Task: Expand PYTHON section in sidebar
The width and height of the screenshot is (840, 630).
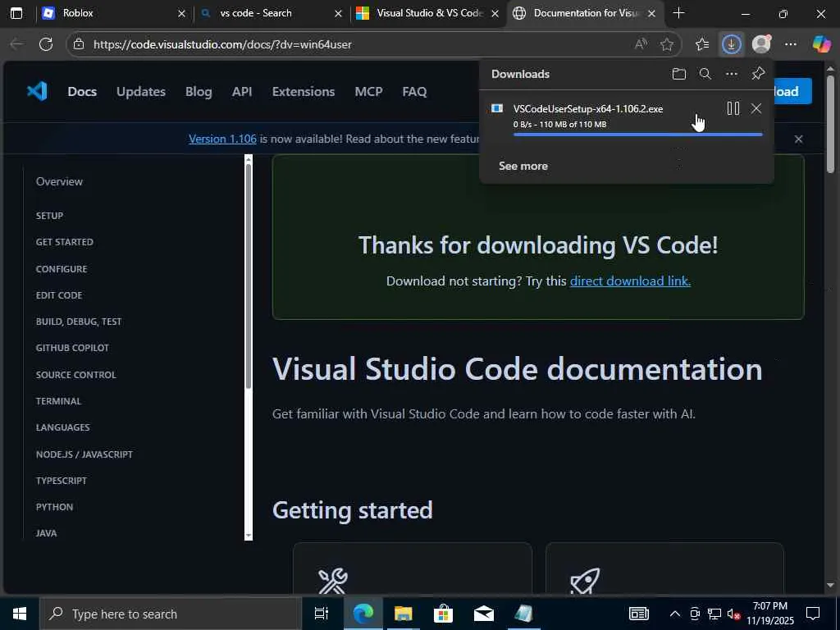Action: (54, 507)
